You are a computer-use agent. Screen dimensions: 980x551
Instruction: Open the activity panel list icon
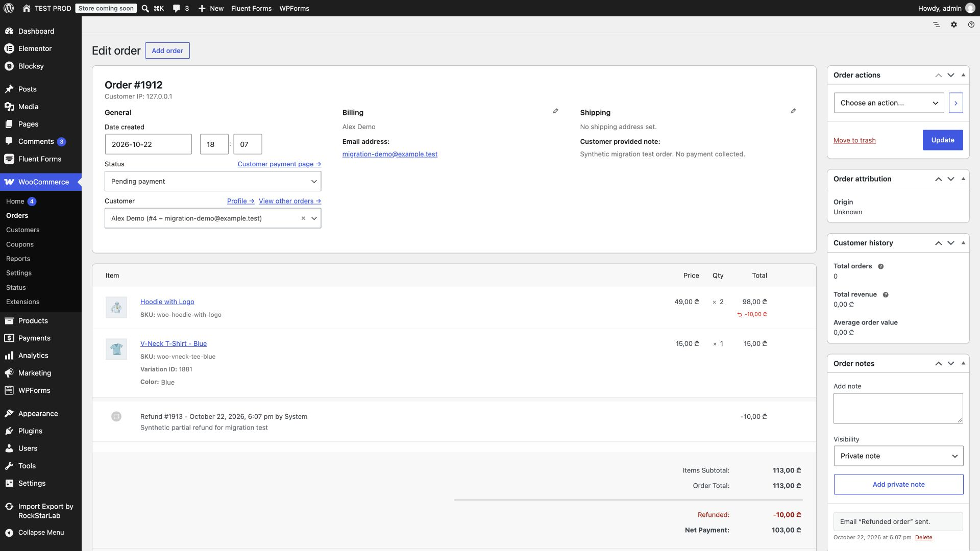(937, 24)
